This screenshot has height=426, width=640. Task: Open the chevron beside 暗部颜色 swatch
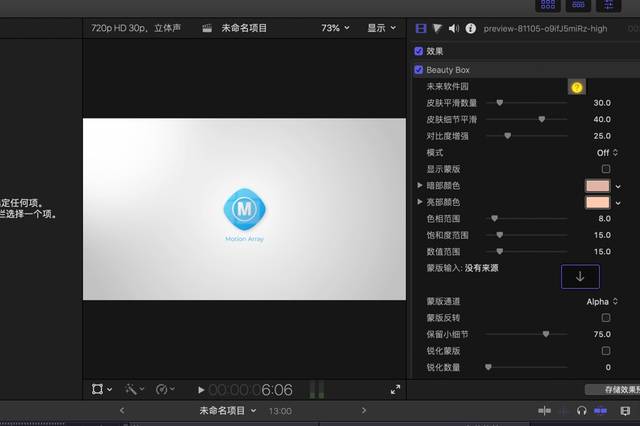[x=618, y=186]
